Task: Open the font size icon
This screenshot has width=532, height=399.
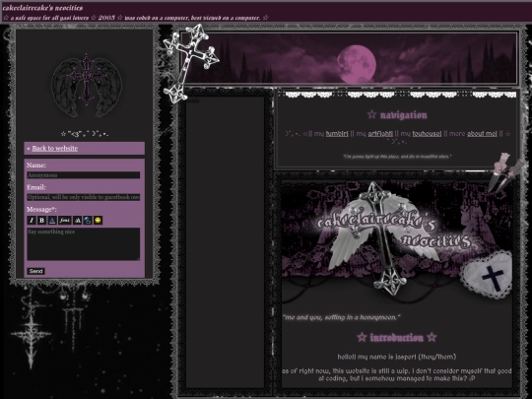Action: [77, 221]
